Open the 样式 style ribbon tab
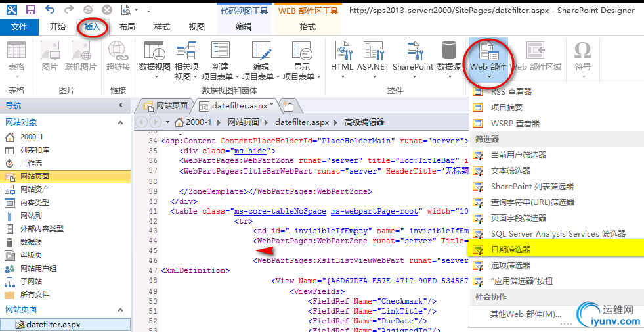 (162, 27)
